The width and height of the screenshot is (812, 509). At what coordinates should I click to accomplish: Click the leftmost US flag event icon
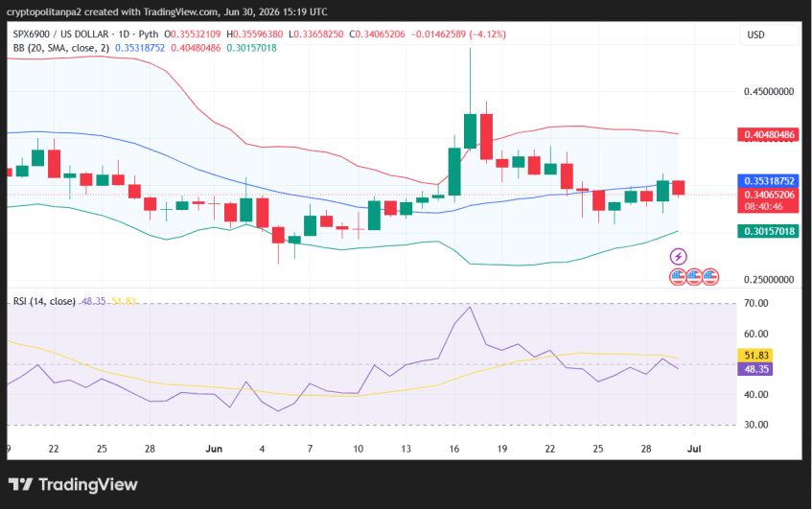click(x=678, y=277)
